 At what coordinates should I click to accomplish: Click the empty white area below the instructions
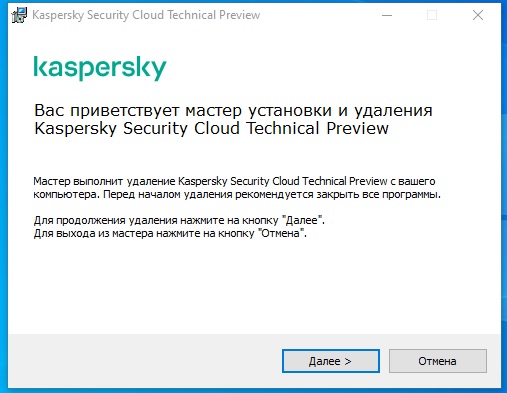point(253,287)
